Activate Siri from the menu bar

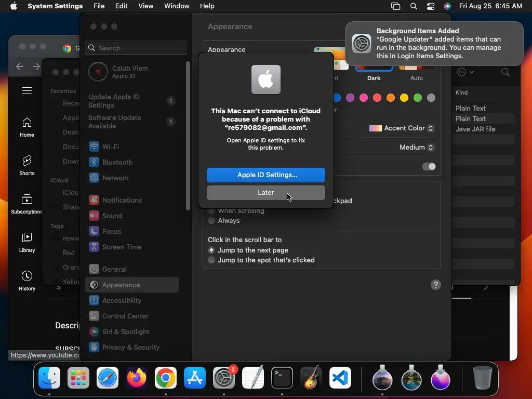click(447, 6)
